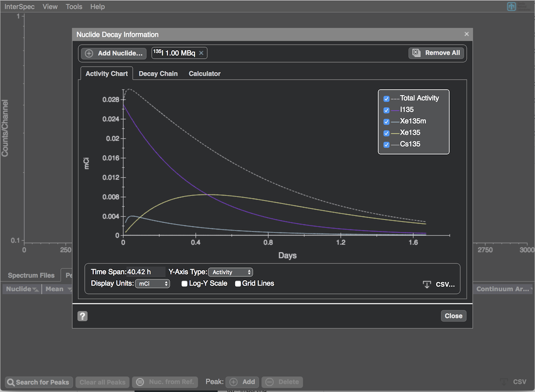The width and height of the screenshot is (535, 392).
Task: Enable the Grid Lines checkbox
Action: pyautogui.click(x=238, y=284)
